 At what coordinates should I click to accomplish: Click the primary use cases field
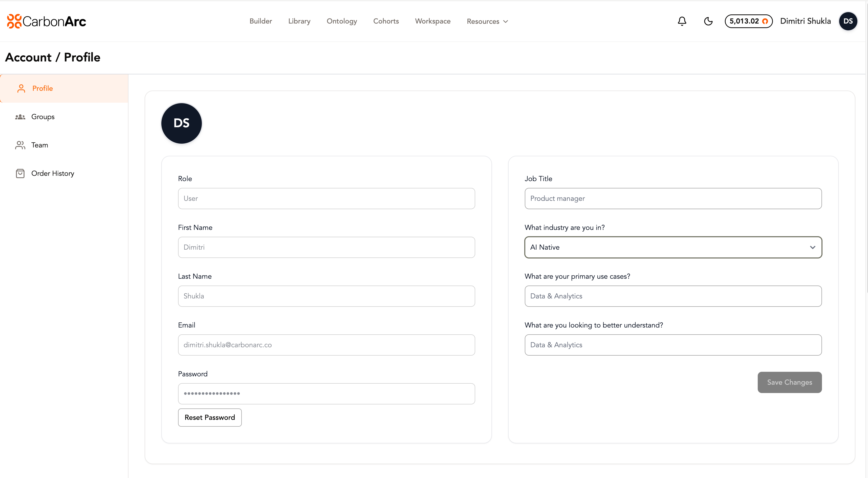point(673,296)
